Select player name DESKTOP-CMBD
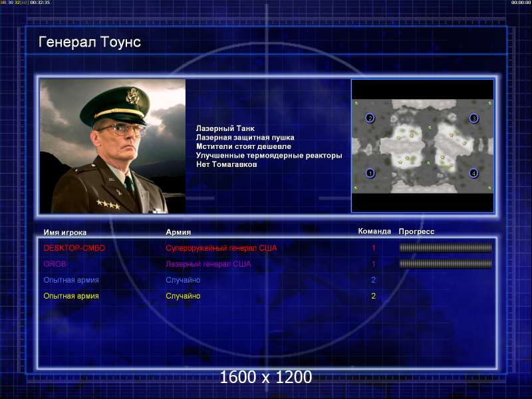 74,248
